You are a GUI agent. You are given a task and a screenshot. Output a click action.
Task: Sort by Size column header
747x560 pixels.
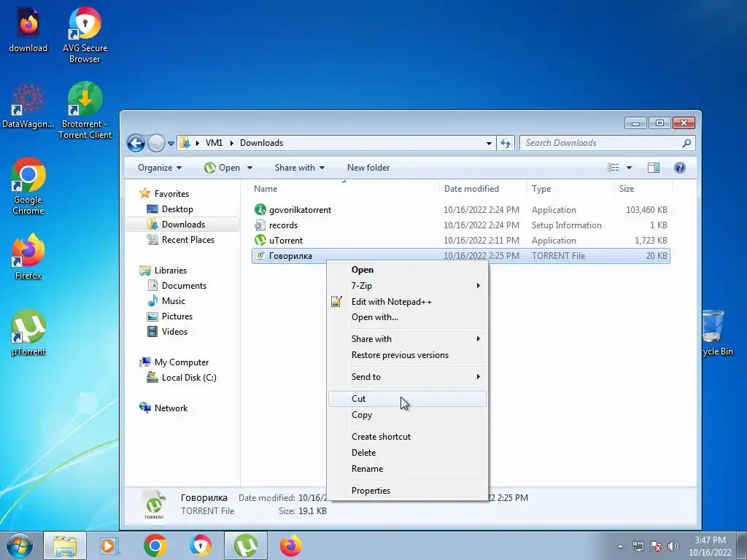[643, 189]
